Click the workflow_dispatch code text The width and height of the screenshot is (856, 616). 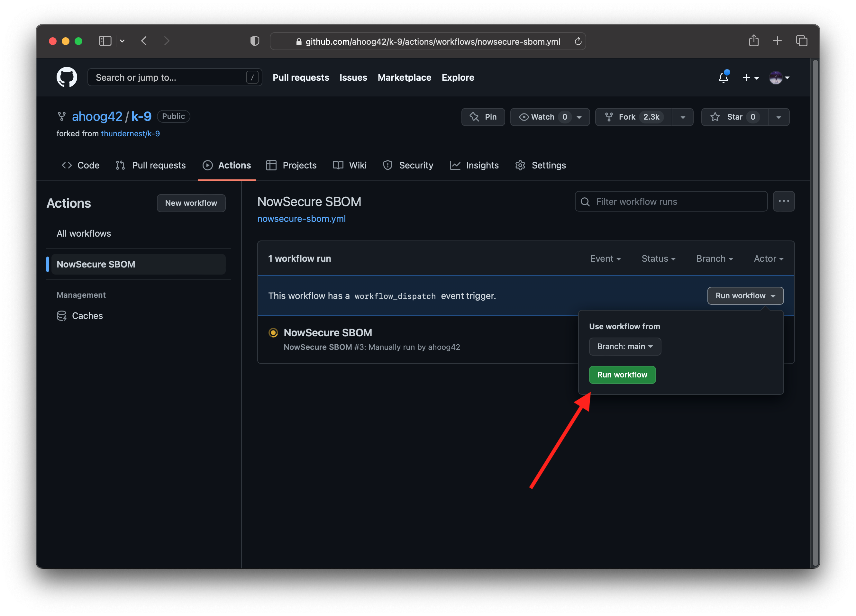point(395,296)
